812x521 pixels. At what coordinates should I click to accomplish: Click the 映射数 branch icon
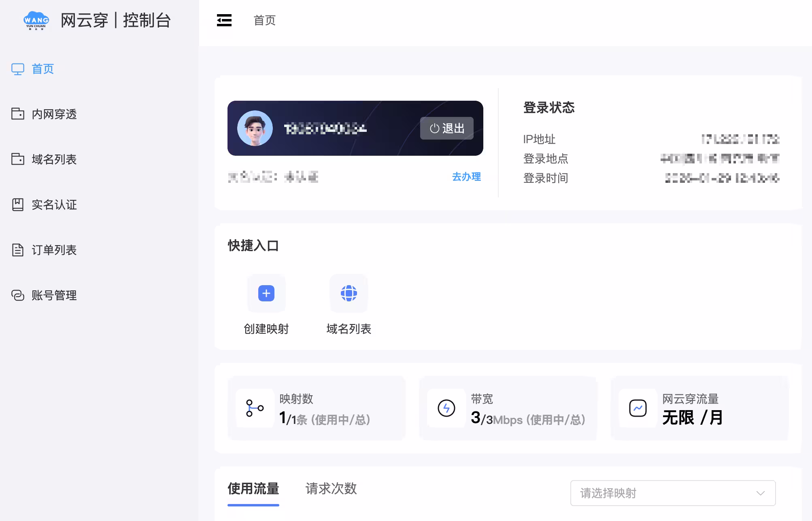(x=255, y=408)
